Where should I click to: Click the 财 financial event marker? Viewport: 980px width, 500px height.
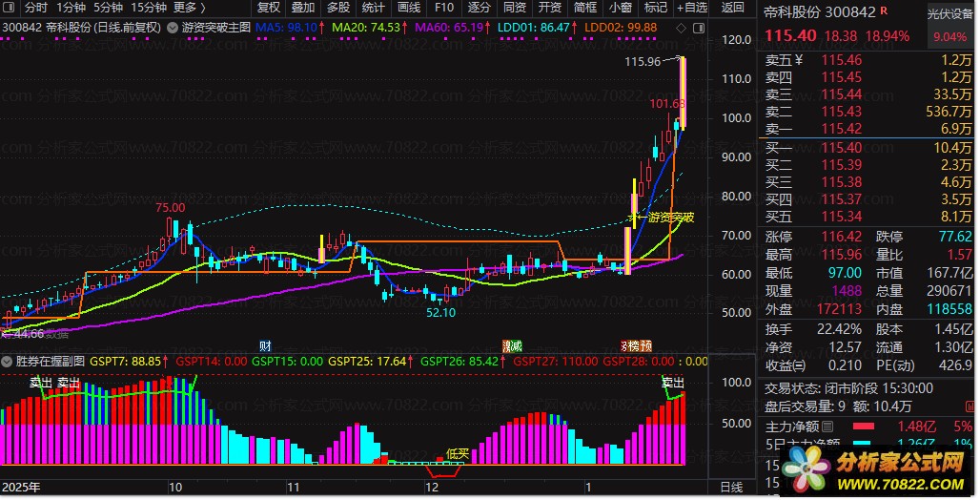click(266, 346)
